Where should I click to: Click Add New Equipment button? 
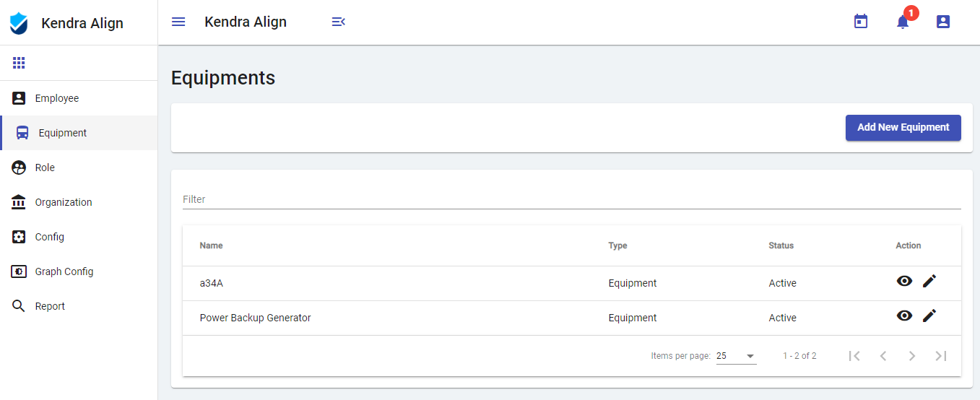(903, 128)
